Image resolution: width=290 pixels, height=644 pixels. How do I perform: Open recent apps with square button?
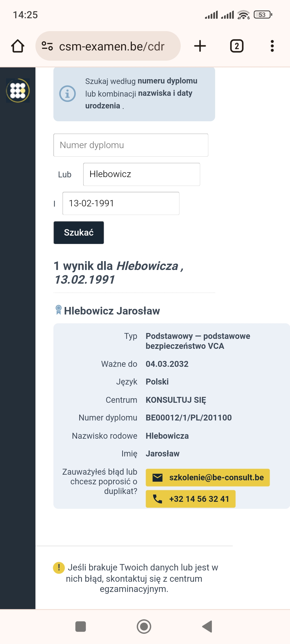[81, 627]
